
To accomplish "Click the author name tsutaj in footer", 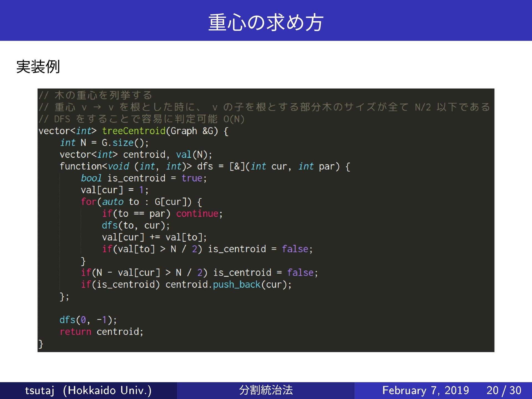I will pyautogui.click(x=39, y=390).
